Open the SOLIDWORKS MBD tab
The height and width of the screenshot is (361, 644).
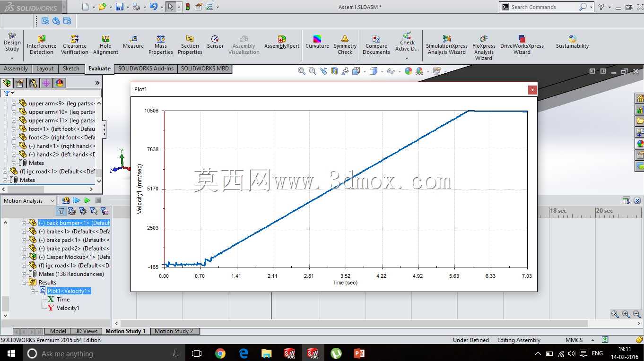click(205, 69)
